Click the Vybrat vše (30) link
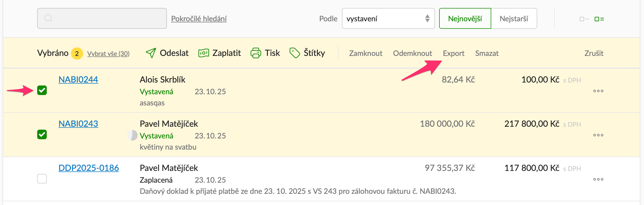The image size is (644, 205). tap(108, 54)
